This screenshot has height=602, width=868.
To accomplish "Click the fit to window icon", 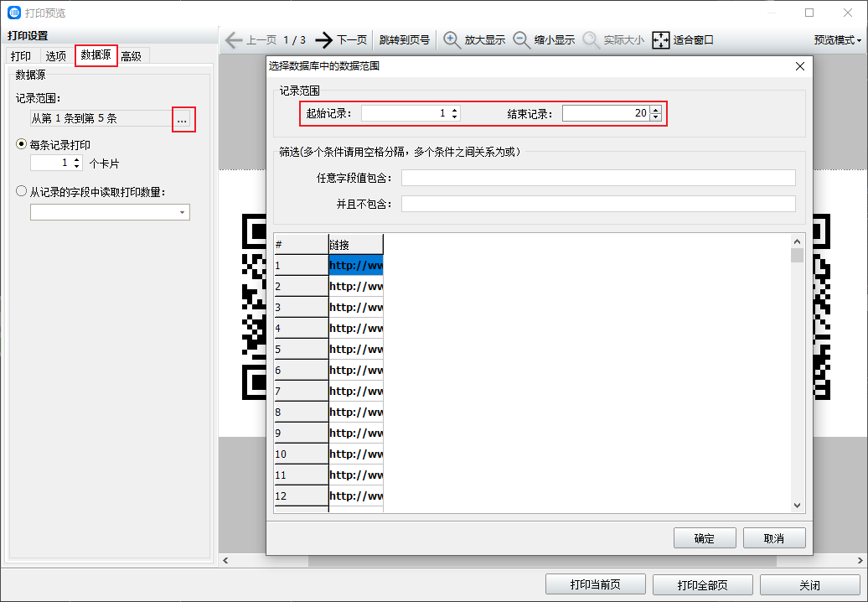I will pos(661,40).
